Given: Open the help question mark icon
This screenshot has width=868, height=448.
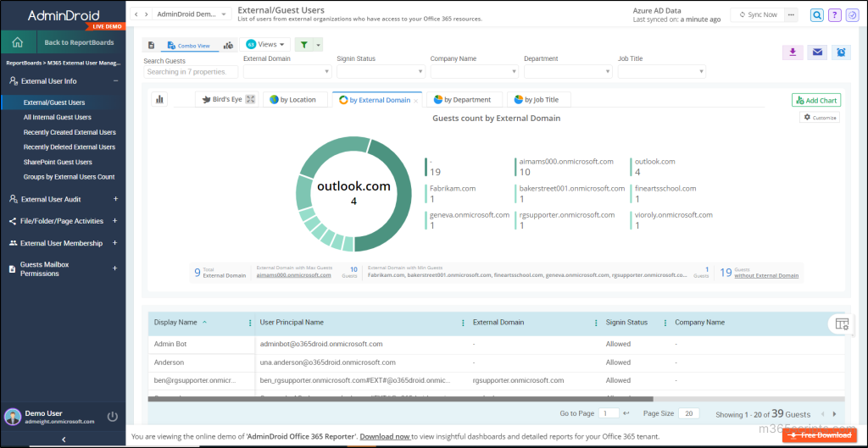Looking at the screenshot, I should point(835,15).
